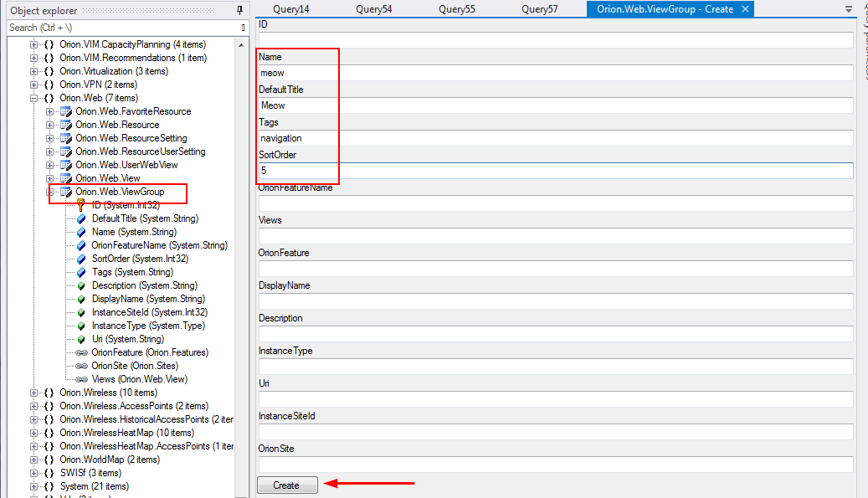Click the SortOrder field containing 5
868x498 pixels.
pyautogui.click(x=556, y=171)
